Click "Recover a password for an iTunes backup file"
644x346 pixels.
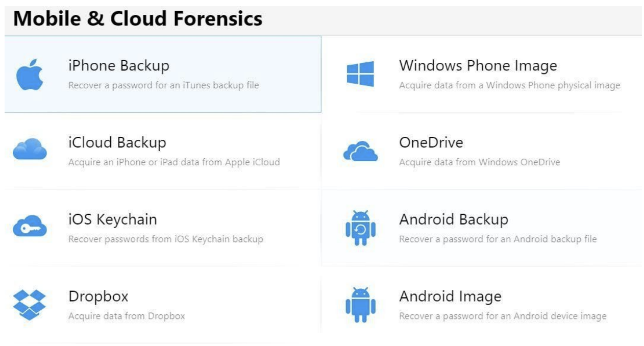[163, 85]
